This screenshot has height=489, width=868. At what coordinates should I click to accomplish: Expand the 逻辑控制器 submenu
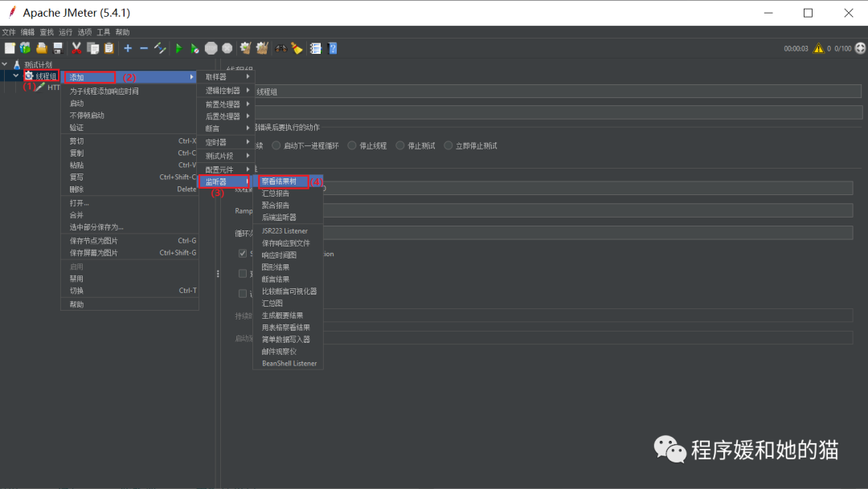pos(226,90)
